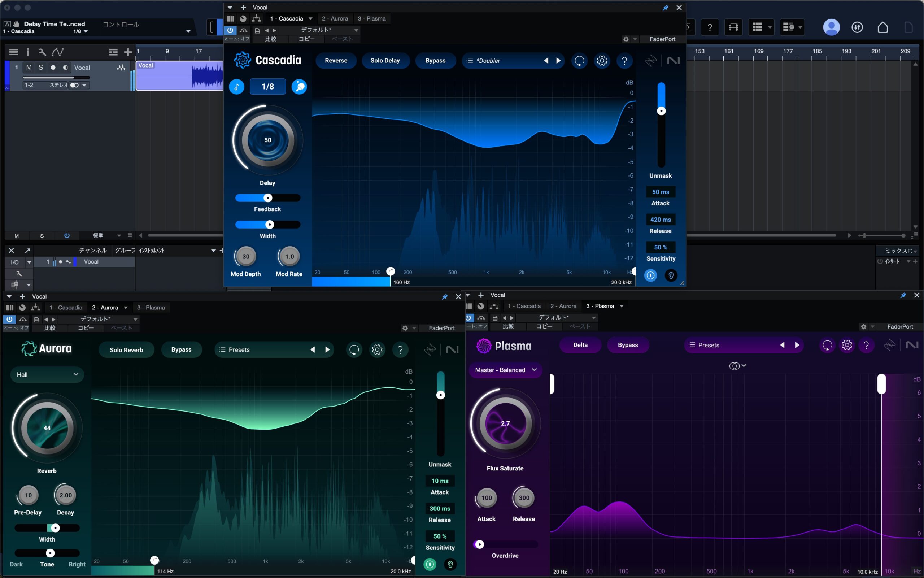Toggle Vocal track stereo/mono switch

pos(74,85)
